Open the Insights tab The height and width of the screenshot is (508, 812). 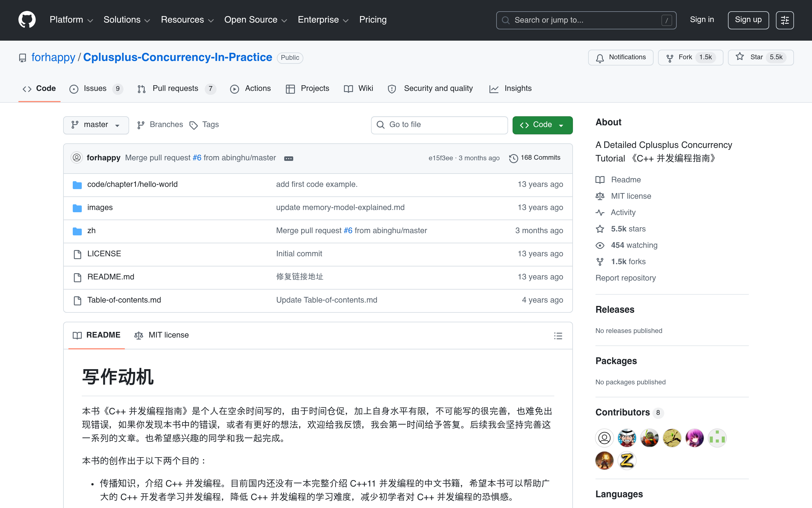coord(510,89)
